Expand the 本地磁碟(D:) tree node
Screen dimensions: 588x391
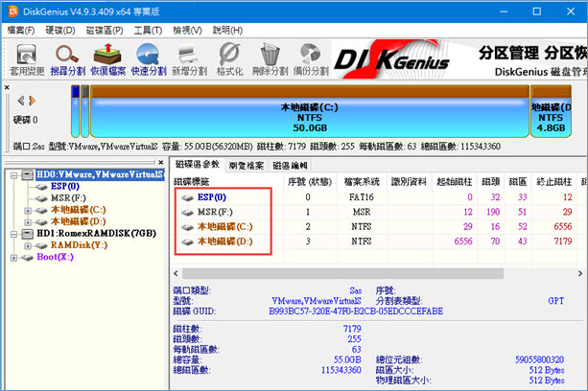point(28,222)
